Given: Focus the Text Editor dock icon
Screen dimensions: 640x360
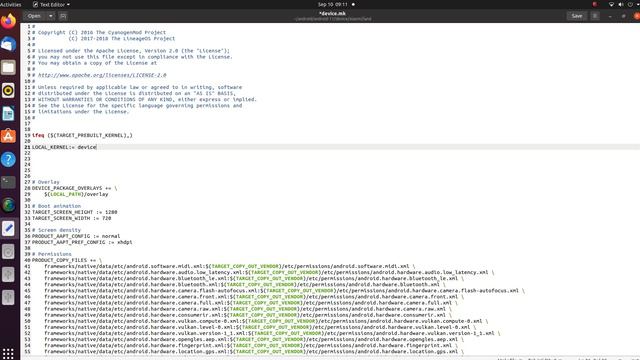Looking at the screenshot, I should click(x=8, y=228).
